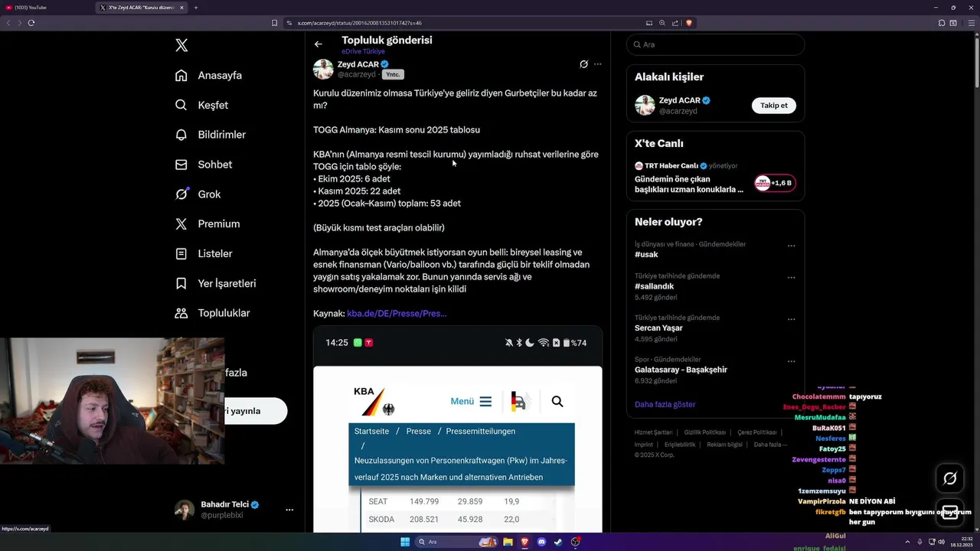Reload the page
Screen dimensions: 980x551
31,23
